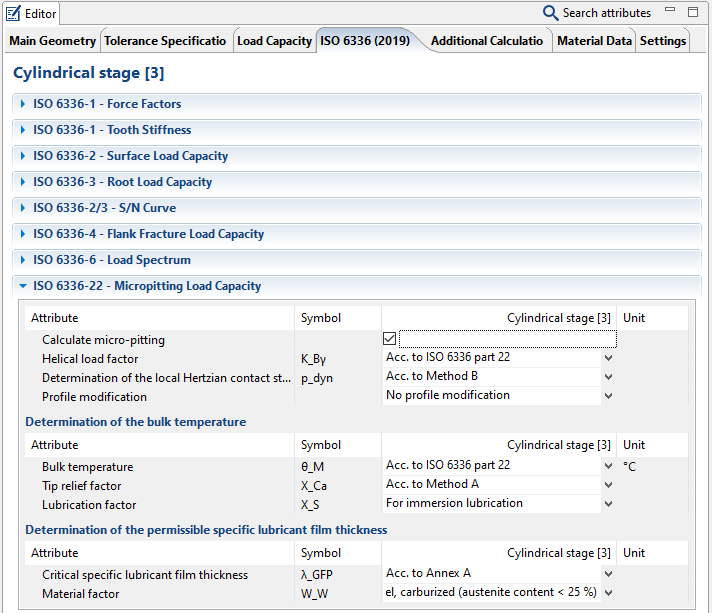Open the Profile modification dropdown
The image size is (712, 613).
point(608,395)
